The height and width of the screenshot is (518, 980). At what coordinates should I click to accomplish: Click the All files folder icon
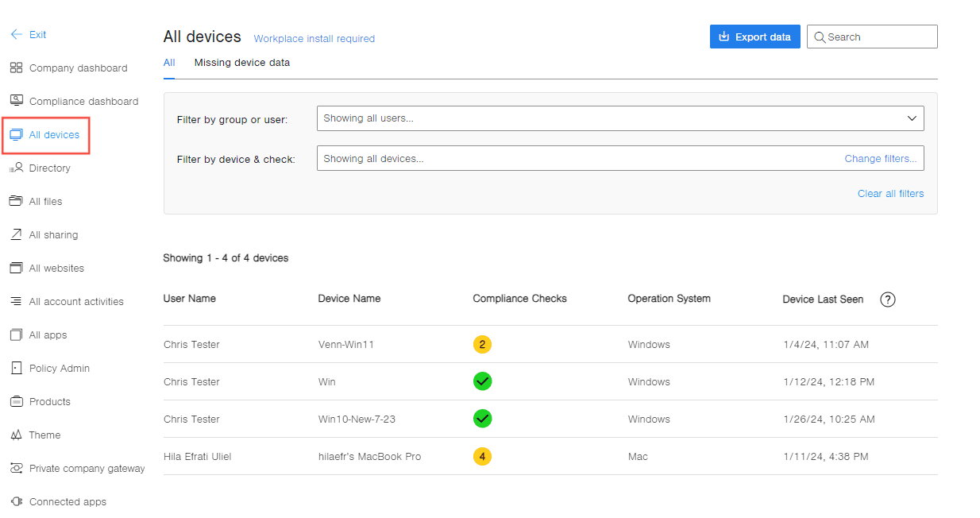16,201
